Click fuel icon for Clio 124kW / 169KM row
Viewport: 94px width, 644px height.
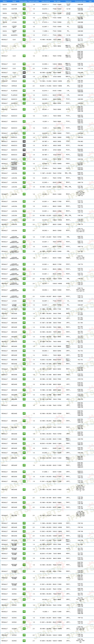(x=24, y=64)
